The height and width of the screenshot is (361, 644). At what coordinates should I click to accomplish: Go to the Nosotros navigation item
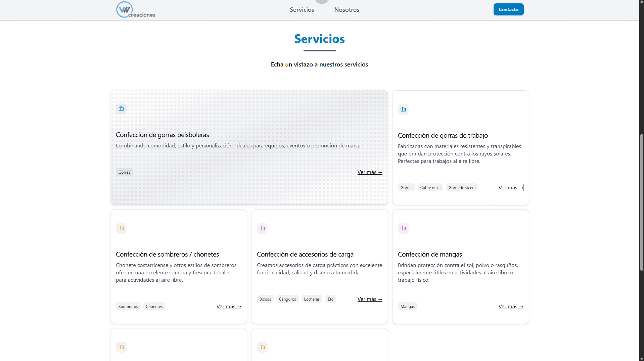(347, 10)
